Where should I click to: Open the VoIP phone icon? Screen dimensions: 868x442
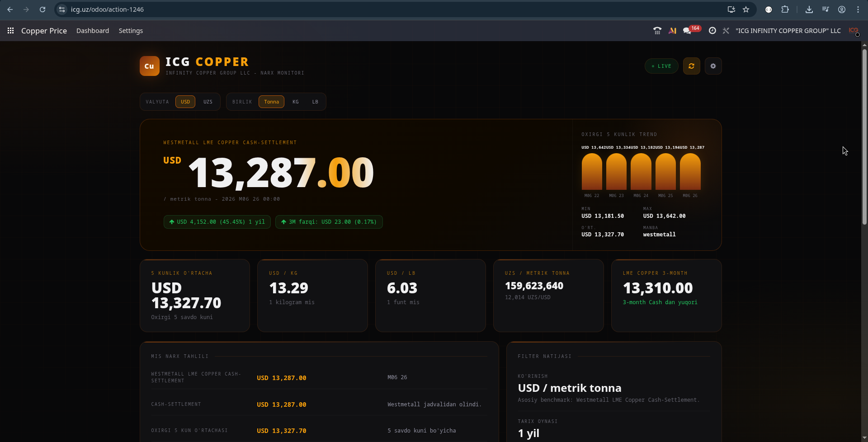(657, 31)
